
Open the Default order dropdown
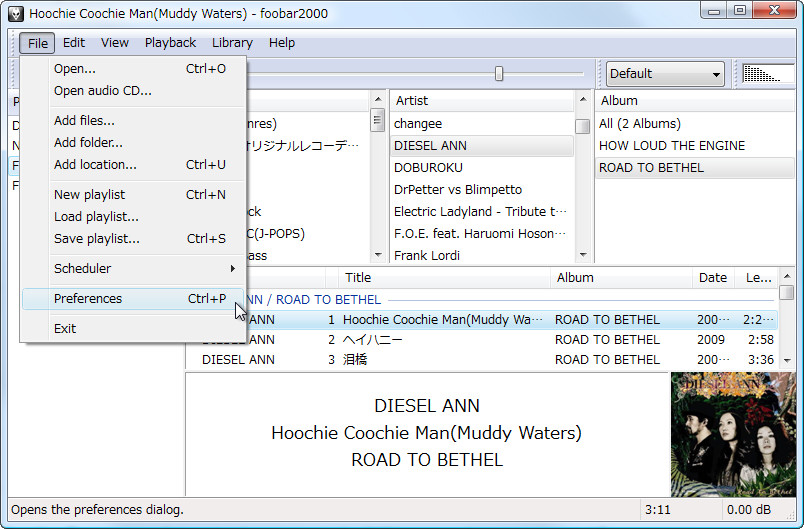tap(665, 74)
